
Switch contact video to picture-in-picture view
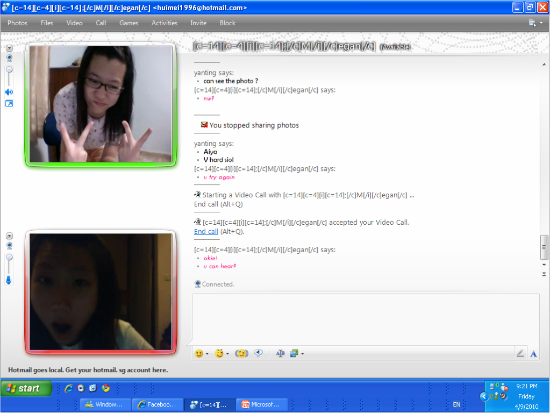click(9, 104)
